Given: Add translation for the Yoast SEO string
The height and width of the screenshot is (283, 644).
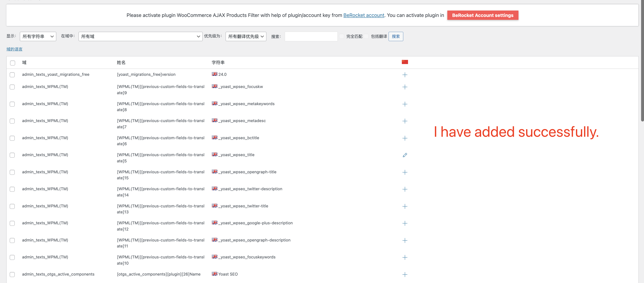Looking at the screenshot, I should pos(405,275).
